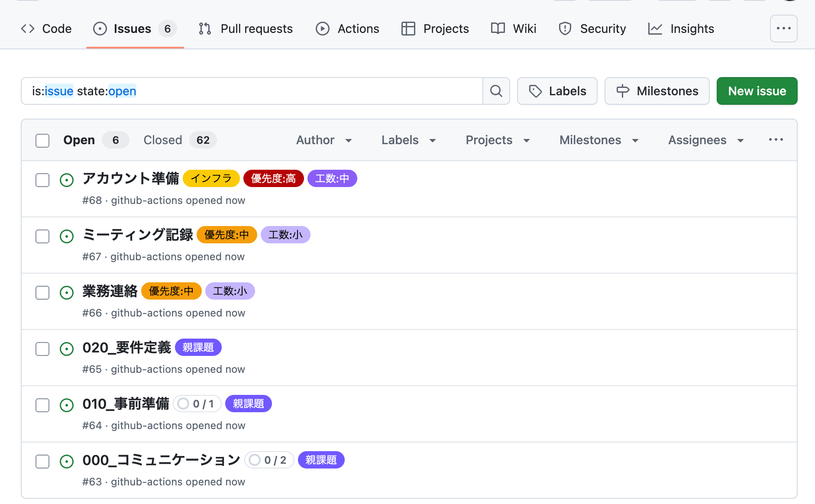
Task: Click open status icon for 業務連絡 issue
Action: coord(67,293)
